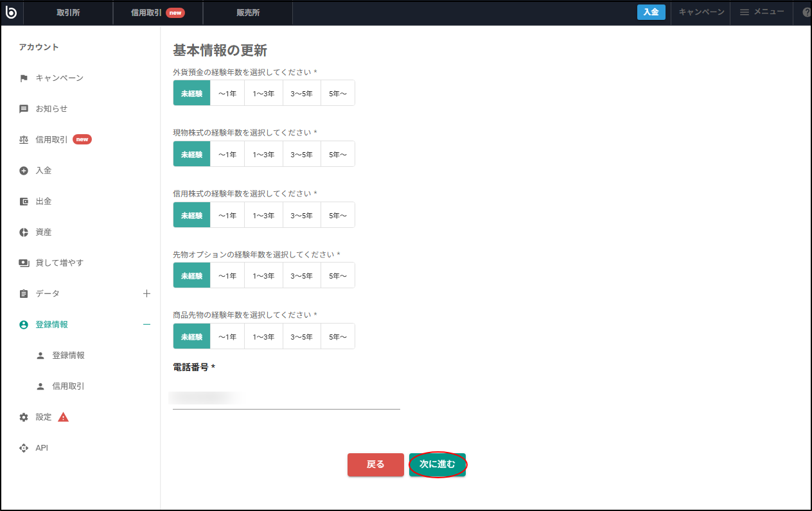Click the API icon in the sidebar
This screenshot has width=812, height=511.
[x=24, y=448]
